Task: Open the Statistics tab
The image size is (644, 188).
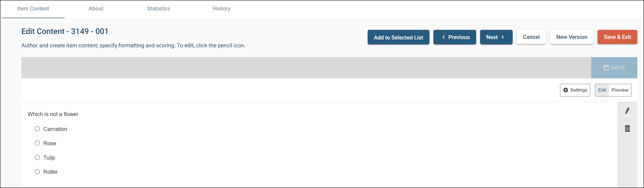Action: click(159, 8)
